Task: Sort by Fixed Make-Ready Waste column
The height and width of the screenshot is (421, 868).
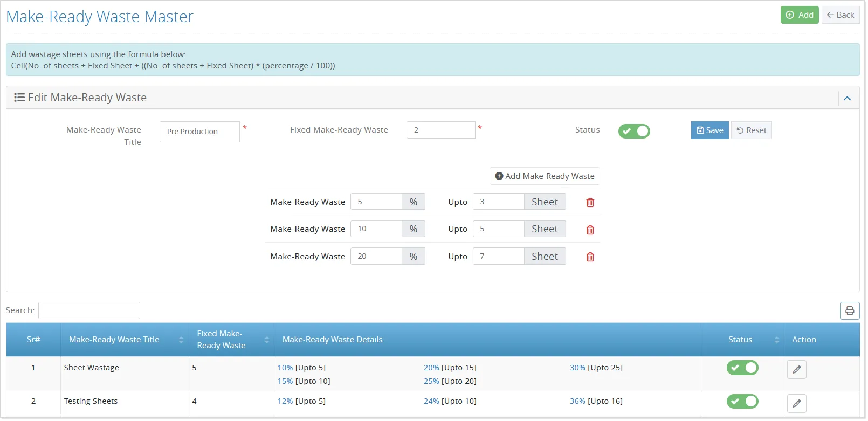Action: tap(232, 340)
